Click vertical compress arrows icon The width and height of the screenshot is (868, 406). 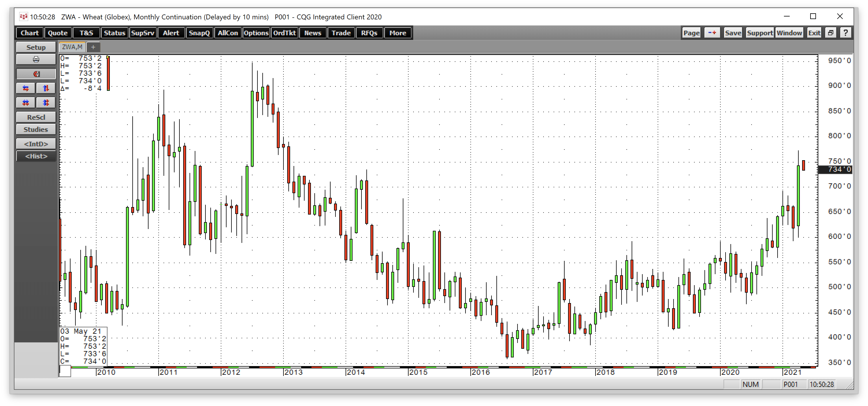pyautogui.click(x=46, y=103)
